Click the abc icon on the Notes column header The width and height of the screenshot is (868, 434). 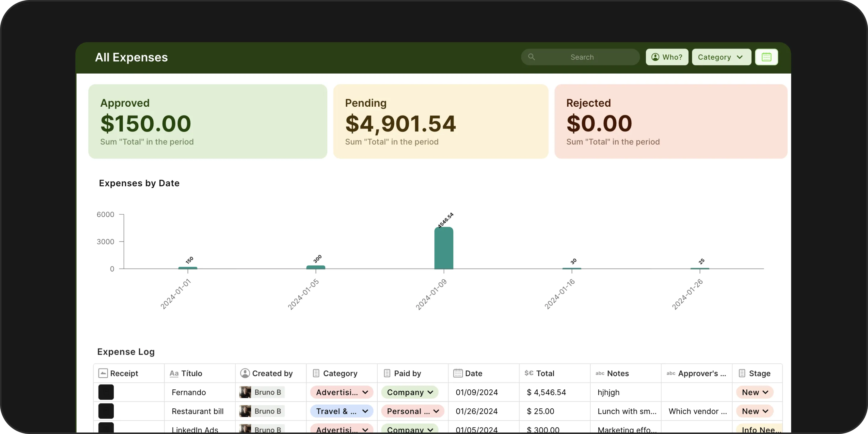pyautogui.click(x=600, y=373)
